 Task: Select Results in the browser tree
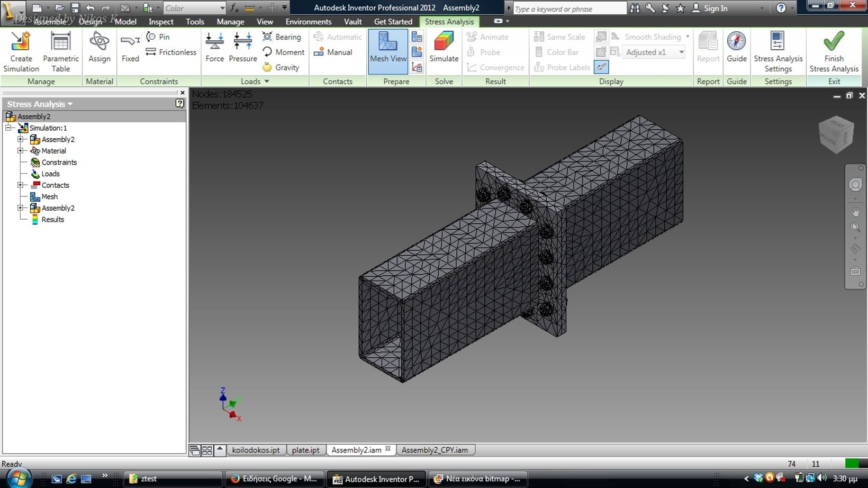click(52, 220)
